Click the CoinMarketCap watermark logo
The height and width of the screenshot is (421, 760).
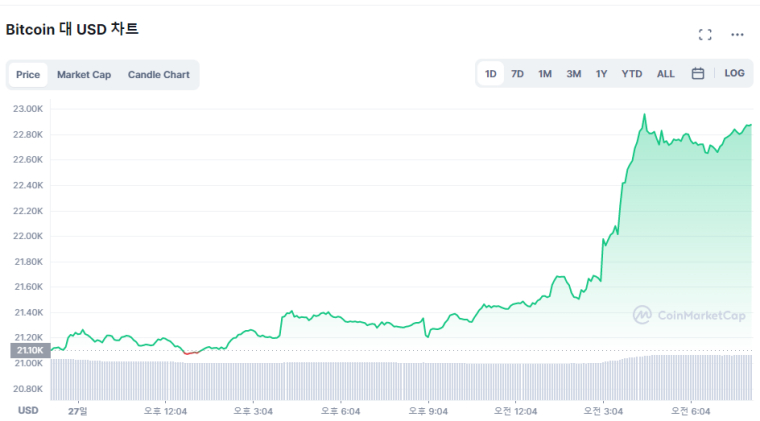point(690,315)
